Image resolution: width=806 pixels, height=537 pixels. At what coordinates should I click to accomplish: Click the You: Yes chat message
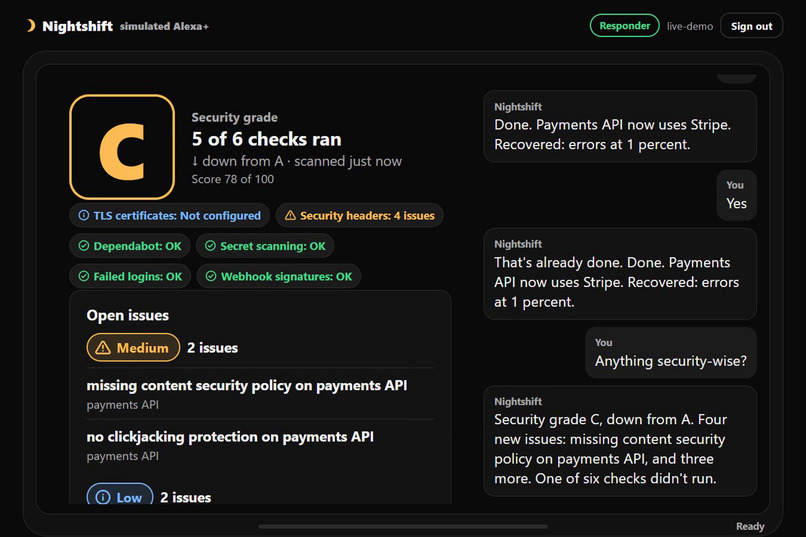pos(736,195)
